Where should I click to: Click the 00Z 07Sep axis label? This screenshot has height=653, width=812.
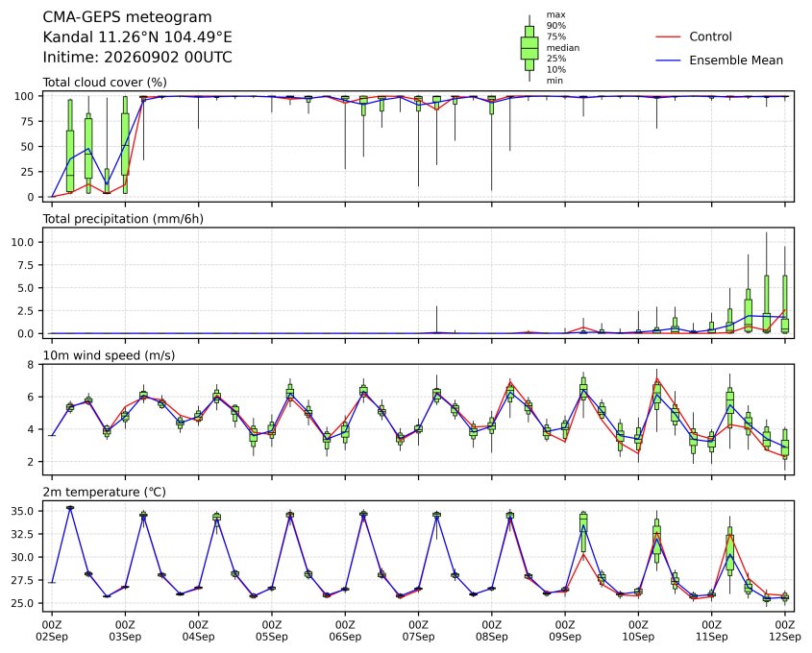tap(418, 631)
